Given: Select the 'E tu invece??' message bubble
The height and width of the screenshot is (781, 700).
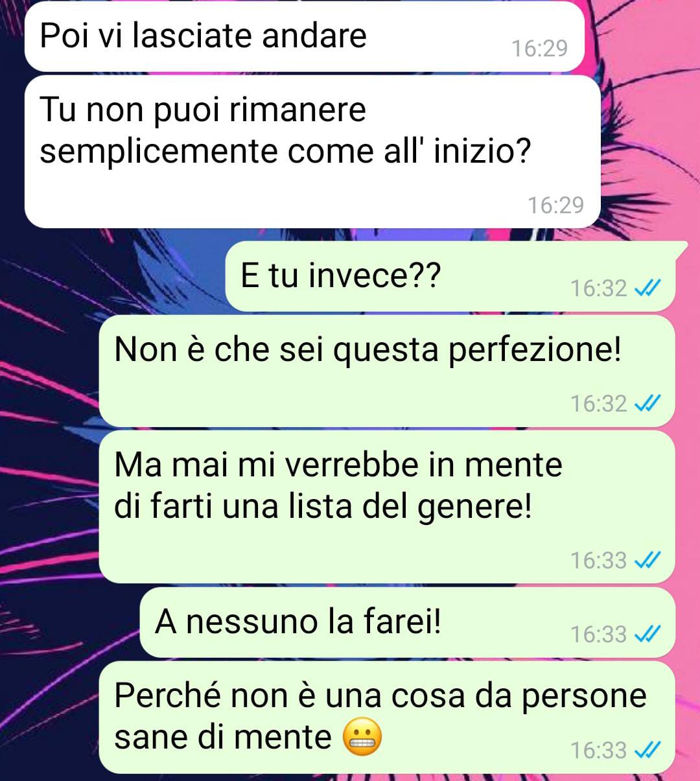Looking at the screenshot, I should click(450, 277).
